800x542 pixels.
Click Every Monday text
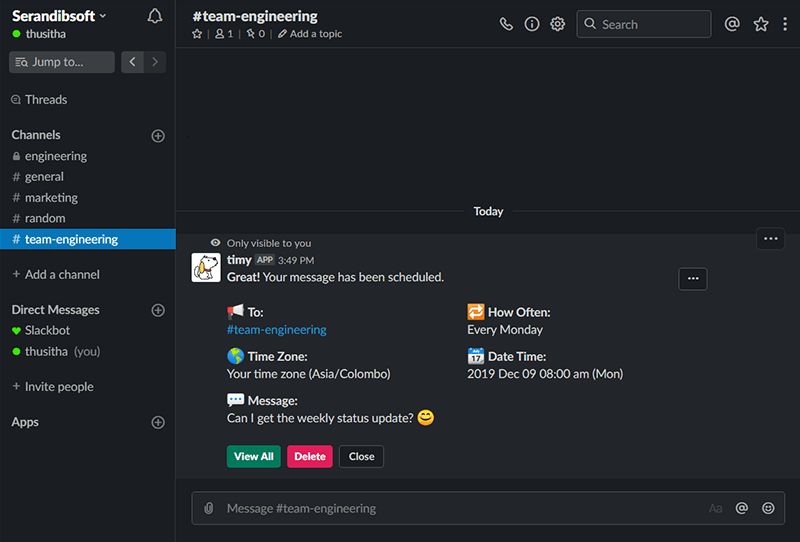(505, 330)
